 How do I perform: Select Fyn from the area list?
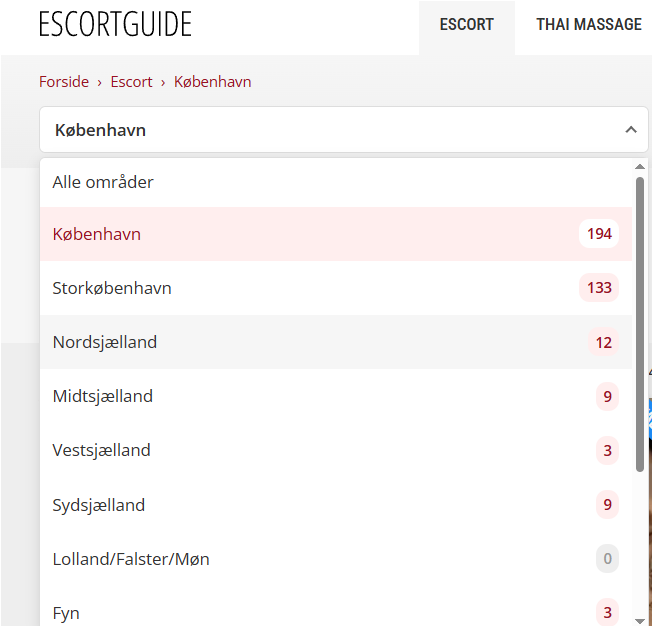tap(336, 612)
